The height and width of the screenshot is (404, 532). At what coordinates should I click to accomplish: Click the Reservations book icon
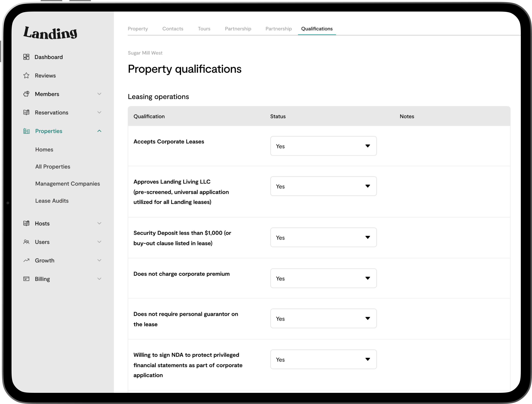[x=26, y=112]
